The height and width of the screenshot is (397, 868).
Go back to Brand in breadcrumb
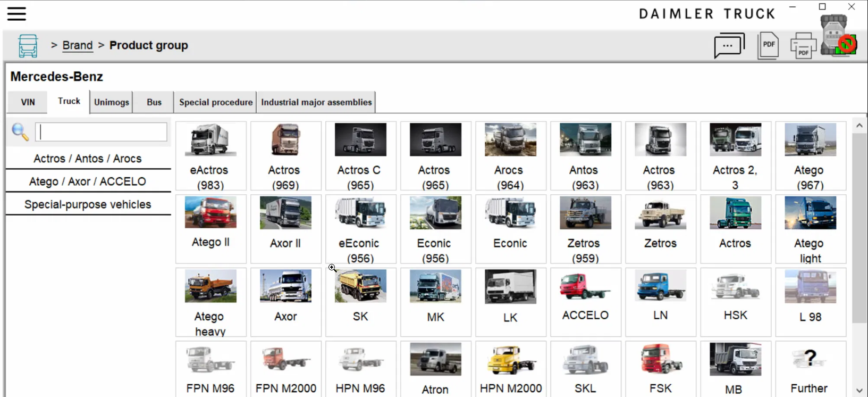tap(78, 45)
